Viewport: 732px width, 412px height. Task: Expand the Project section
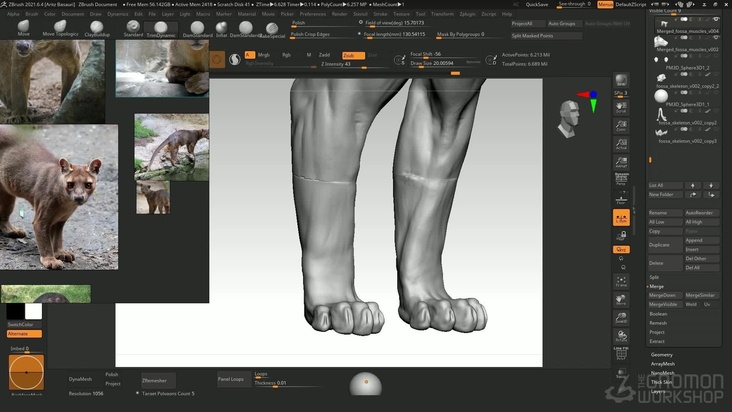[657, 332]
